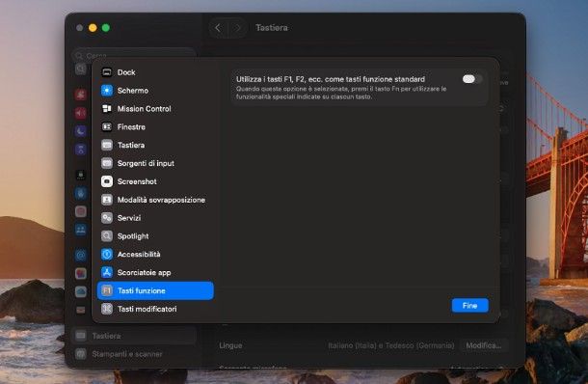Viewport: 588px width, 384px height.
Task: Click the Scorciatoie app icon
Action: pyautogui.click(x=107, y=272)
